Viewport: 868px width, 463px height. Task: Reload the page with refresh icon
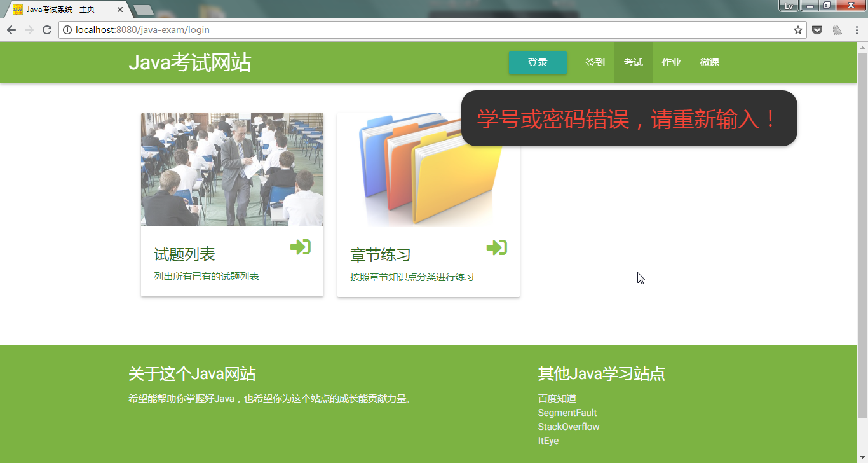(47, 30)
